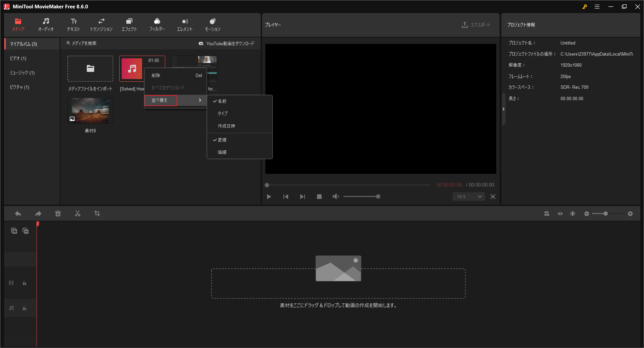The height and width of the screenshot is (348, 644).
Task: Click the key icon in the title bar
Action: tap(584, 6)
